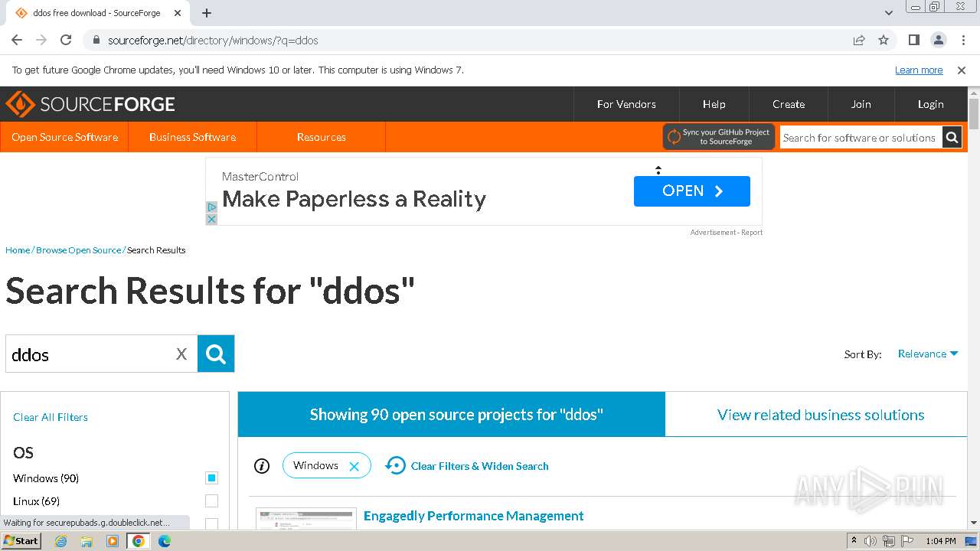Click header search magnifier icon
The image size is (980, 551).
point(952,138)
